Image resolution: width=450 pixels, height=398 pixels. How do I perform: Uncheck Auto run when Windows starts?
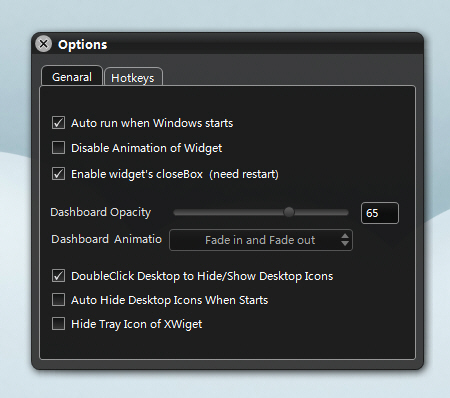pos(58,123)
